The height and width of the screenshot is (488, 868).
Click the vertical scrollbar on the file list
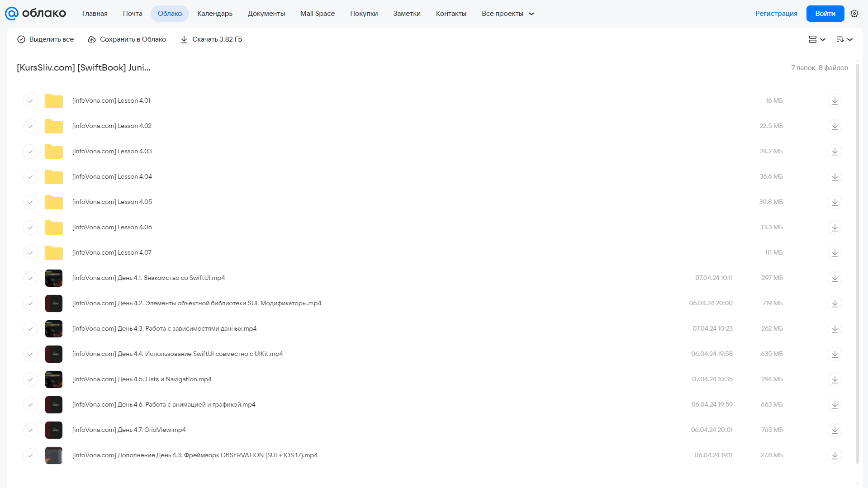857,262
